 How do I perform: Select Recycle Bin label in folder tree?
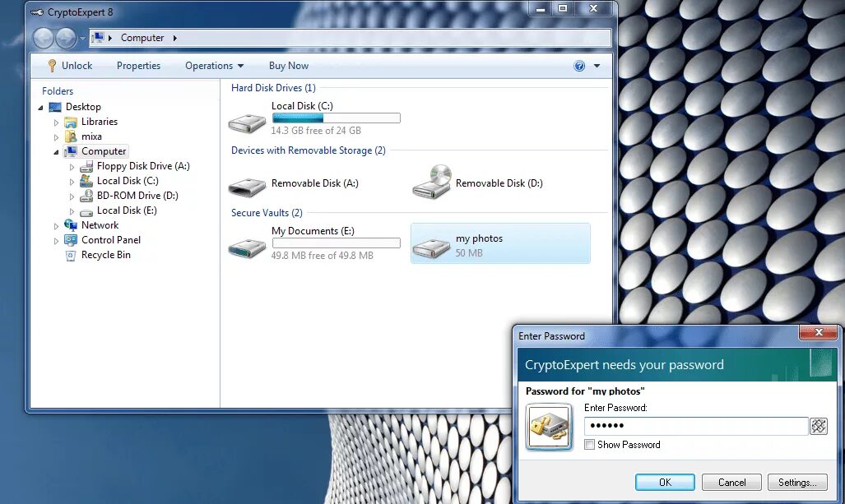tap(105, 255)
